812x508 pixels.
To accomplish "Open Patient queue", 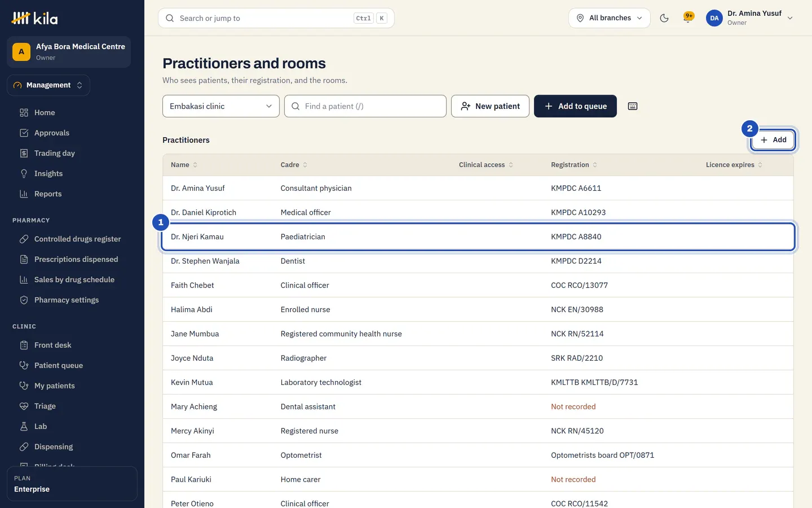I will click(59, 365).
